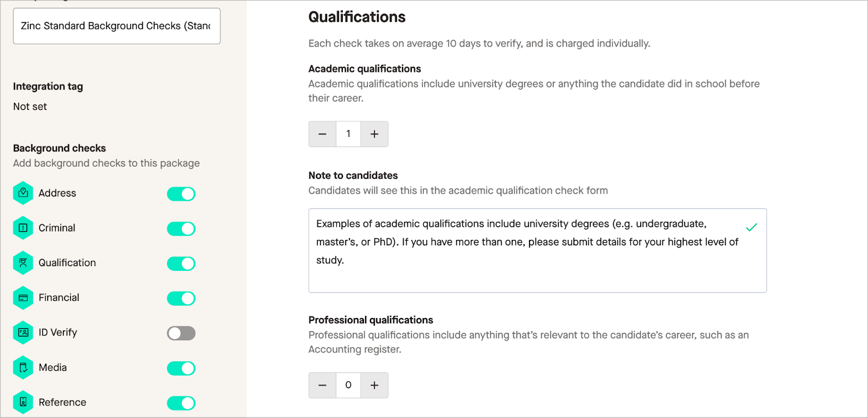Screen dimensions: 868x418
Task: Click the Not set integration tag
Action: point(29,106)
